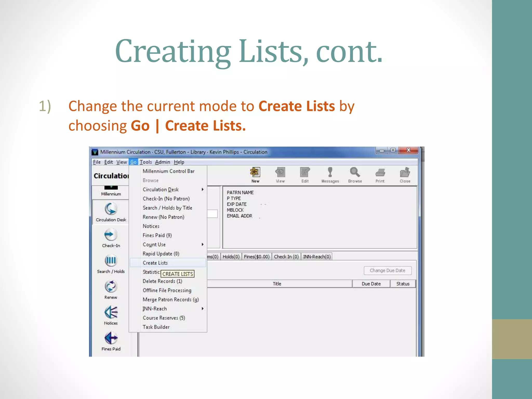532x399 pixels.
Task: Select Search / Holds by Title entry
Action: (168, 208)
